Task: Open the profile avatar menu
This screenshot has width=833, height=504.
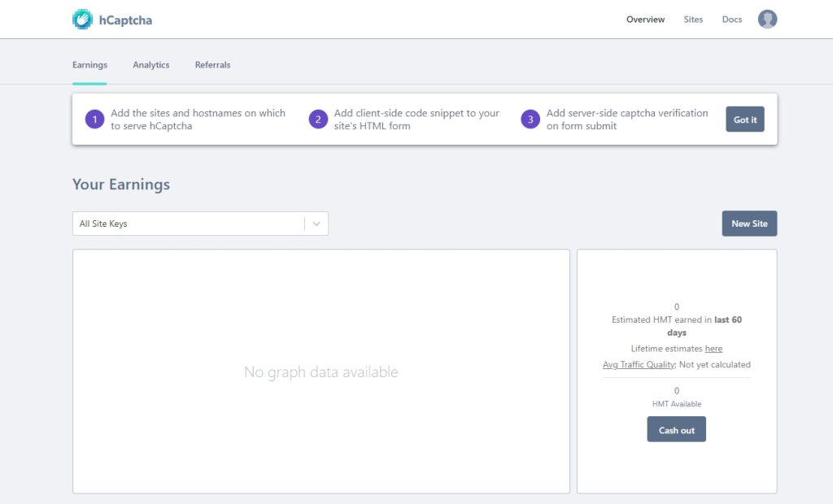Action: point(767,19)
